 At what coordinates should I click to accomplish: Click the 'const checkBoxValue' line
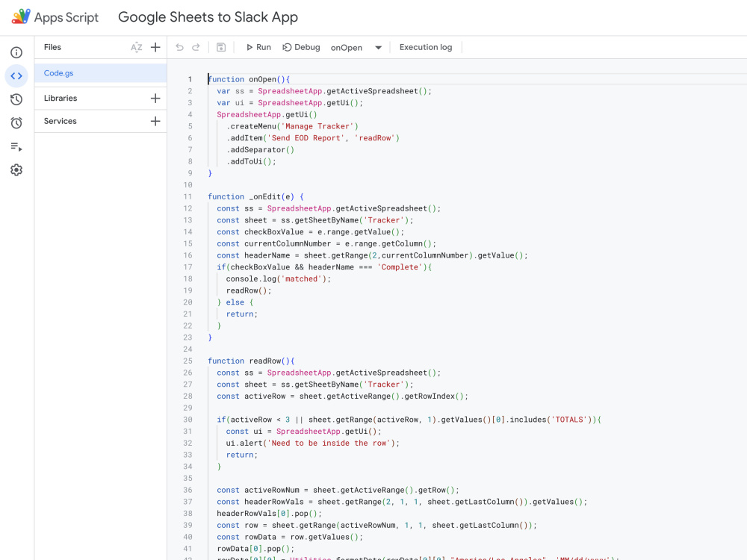tap(311, 232)
